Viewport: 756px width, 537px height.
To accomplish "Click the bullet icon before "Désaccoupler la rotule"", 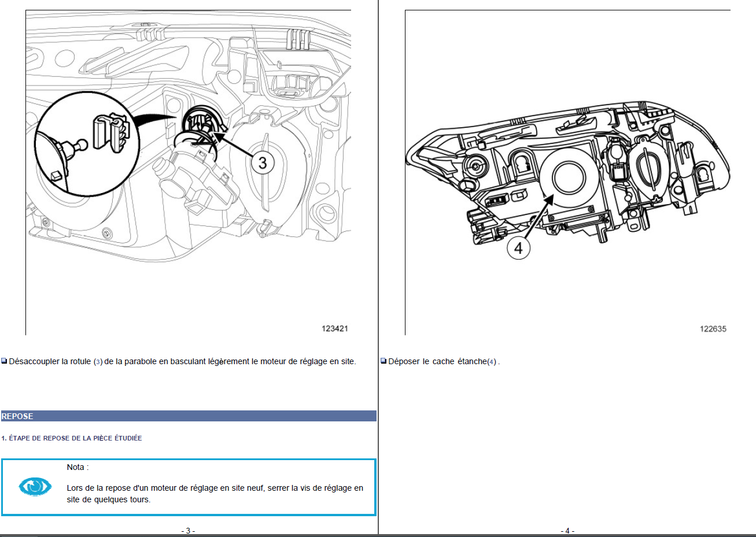I will point(4,361).
